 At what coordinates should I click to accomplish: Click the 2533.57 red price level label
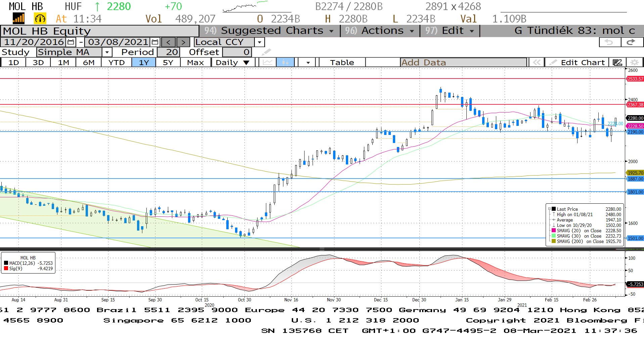tap(635, 79)
